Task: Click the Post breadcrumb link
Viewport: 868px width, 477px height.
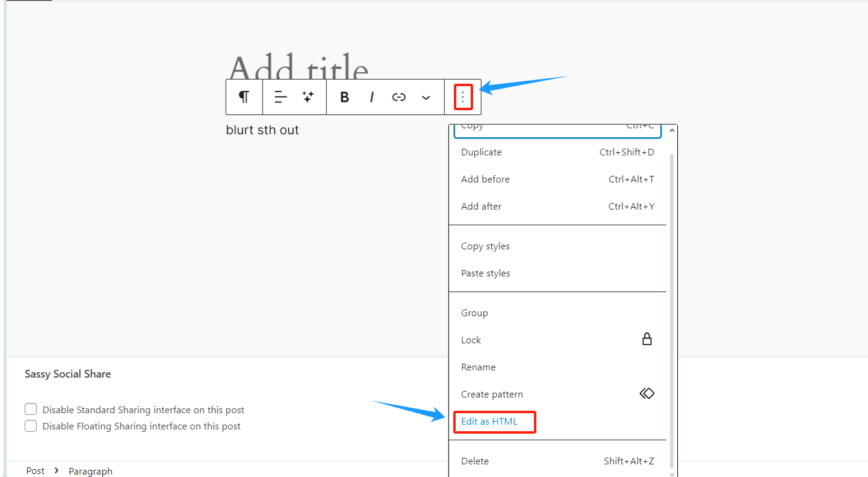Action: click(x=35, y=470)
